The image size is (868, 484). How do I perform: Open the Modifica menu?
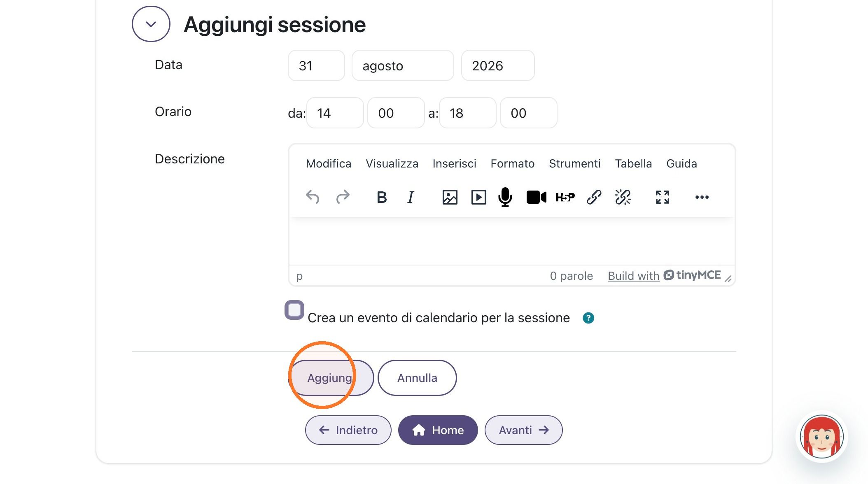tap(329, 163)
